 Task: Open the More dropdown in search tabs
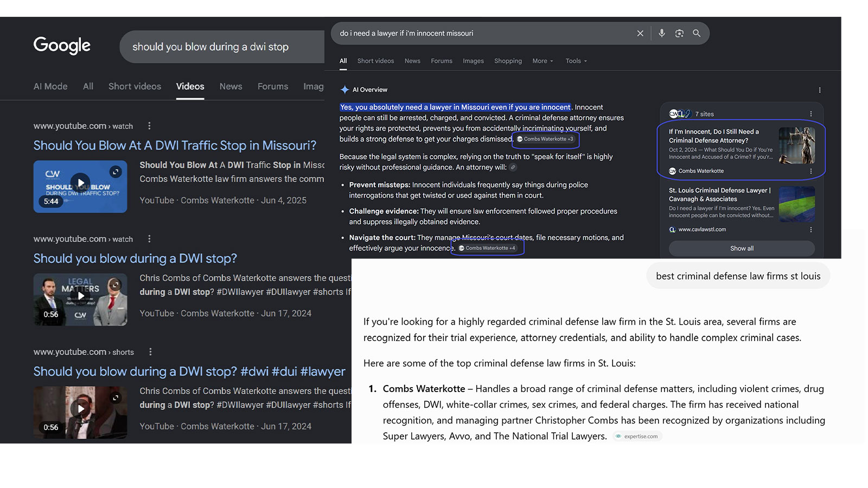(542, 61)
